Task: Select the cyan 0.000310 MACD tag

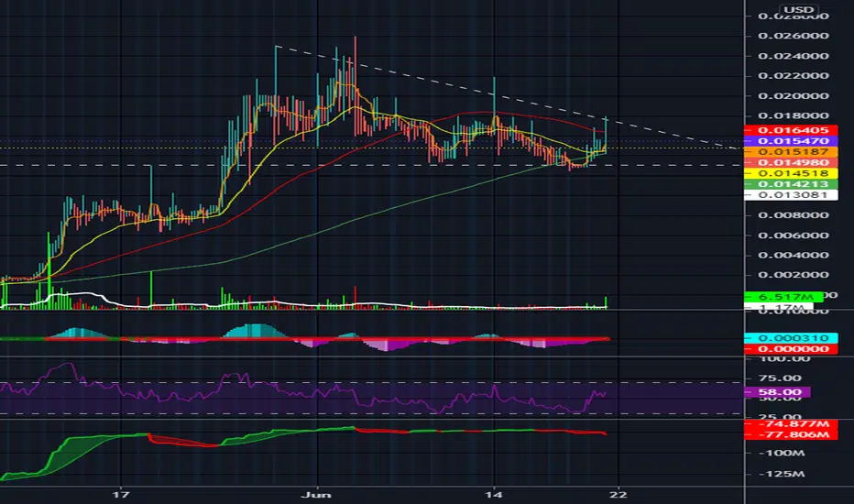Action: coord(791,338)
